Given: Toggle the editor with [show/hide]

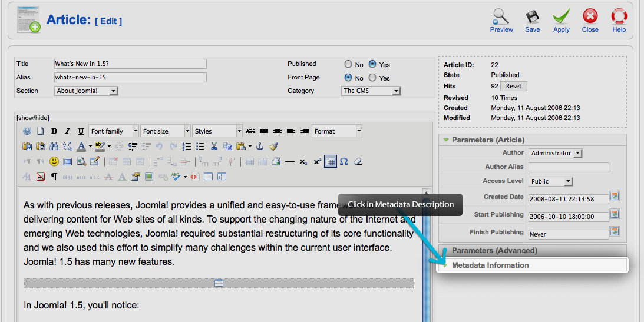Looking at the screenshot, I should click(x=33, y=118).
